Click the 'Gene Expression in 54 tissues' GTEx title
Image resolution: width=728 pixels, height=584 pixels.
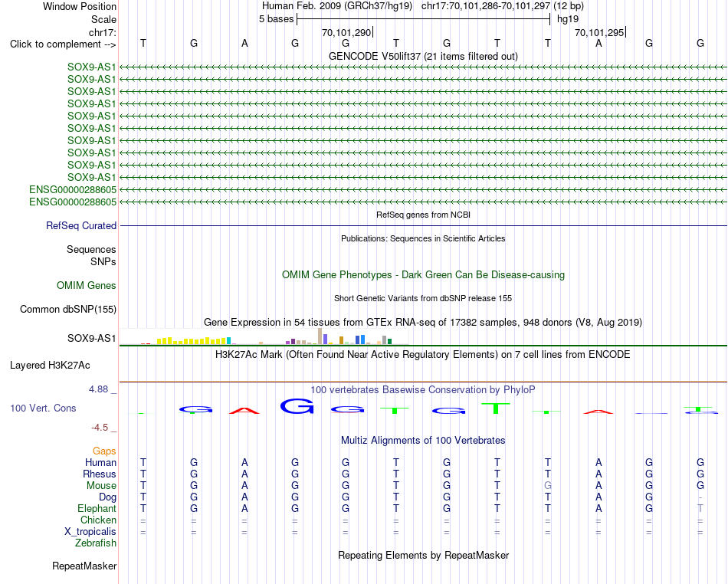423,322
